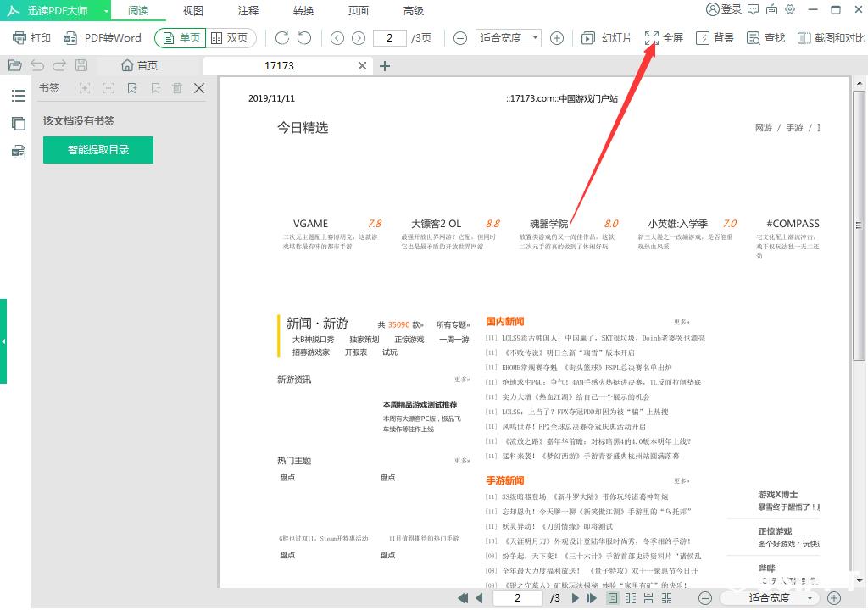Switch to single page (单页) view
This screenshot has width=868, height=610.
click(x=181, y=37)
